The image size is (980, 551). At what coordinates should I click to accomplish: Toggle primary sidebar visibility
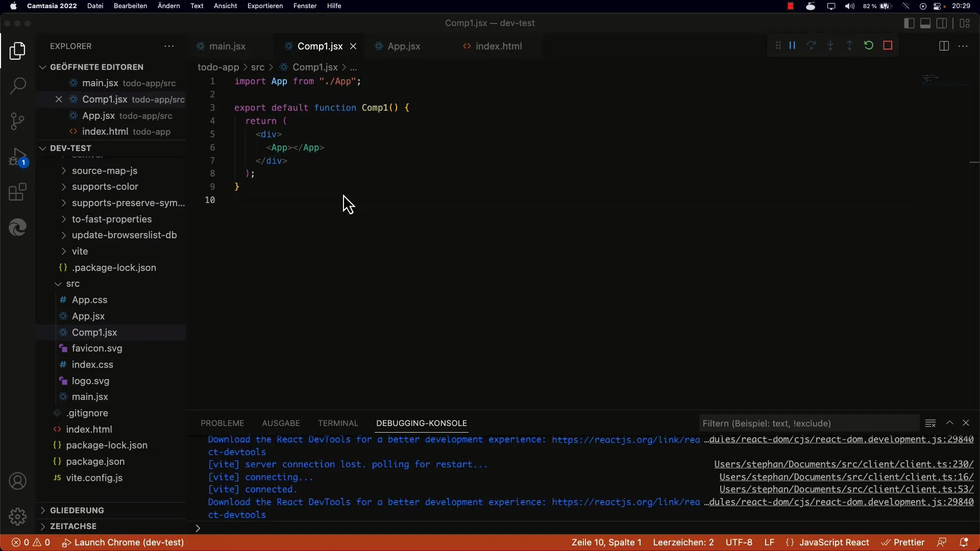tap(909, 23)
